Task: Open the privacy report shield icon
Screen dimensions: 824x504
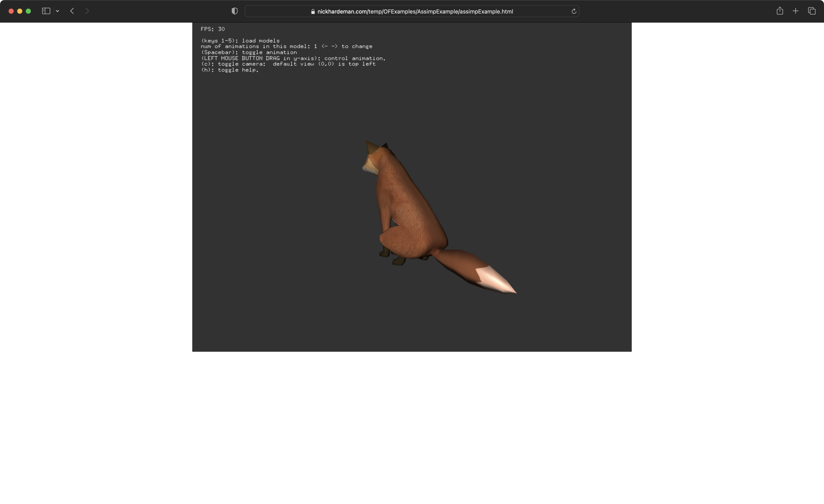Action: (234, 11)
